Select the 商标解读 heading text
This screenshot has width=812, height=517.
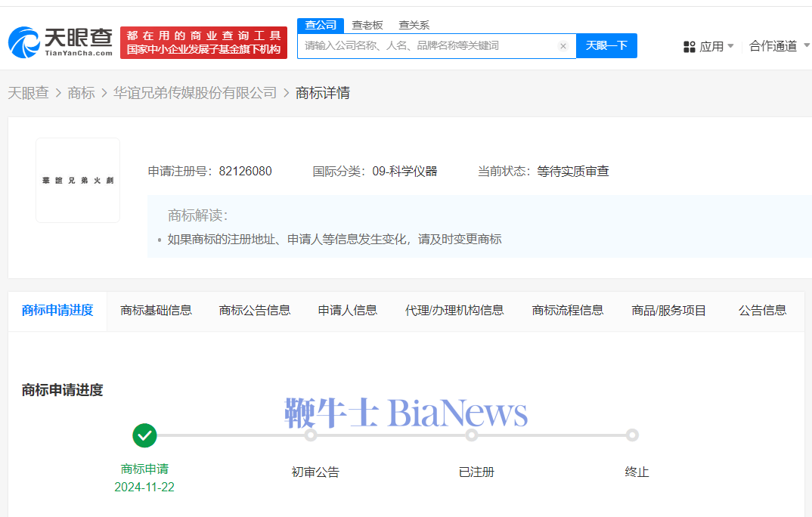[198, 215]
